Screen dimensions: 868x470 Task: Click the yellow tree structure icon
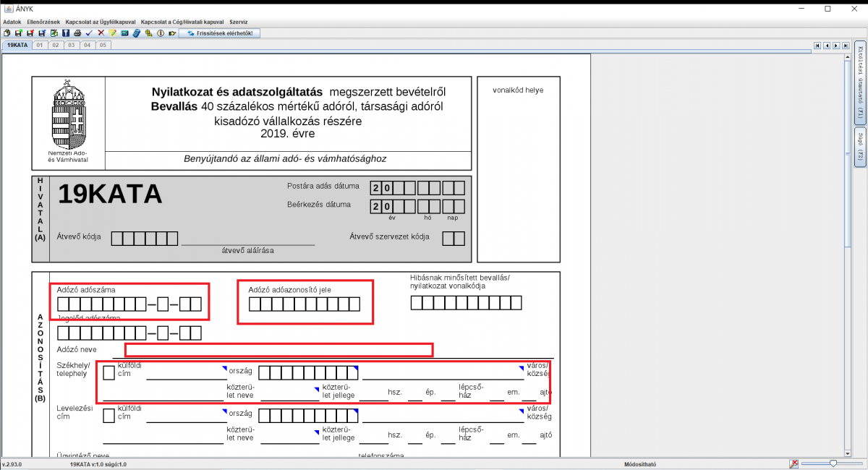(148, 33)
